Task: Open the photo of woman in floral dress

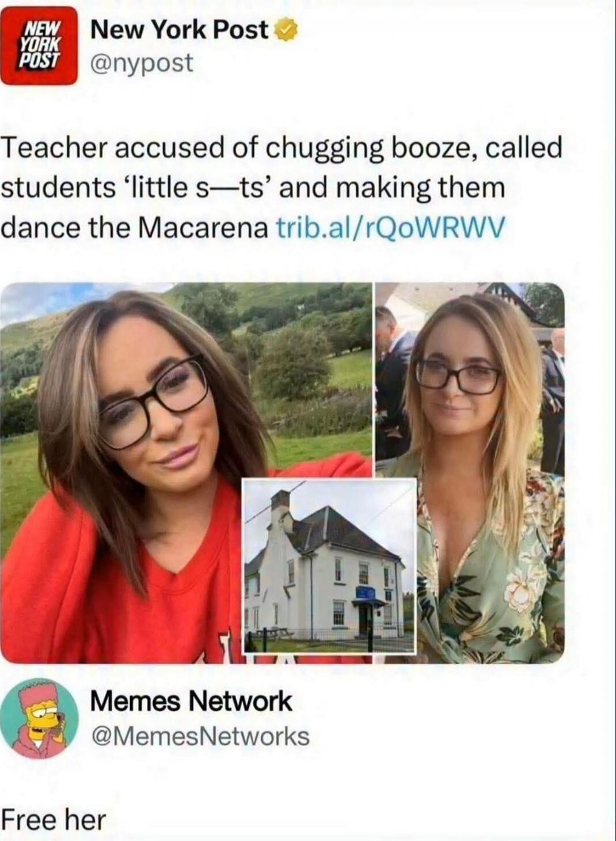Action: pos(470,472)
